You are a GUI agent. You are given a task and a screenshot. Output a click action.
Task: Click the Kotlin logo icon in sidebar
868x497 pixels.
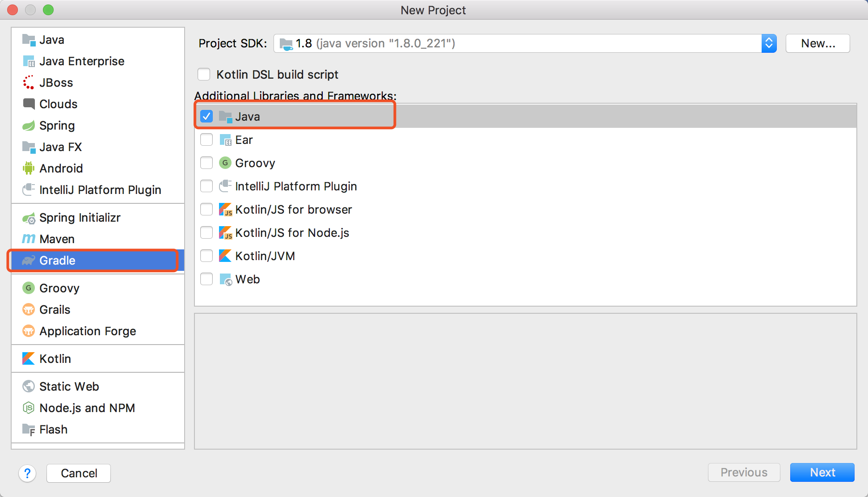tap(29, 359)
